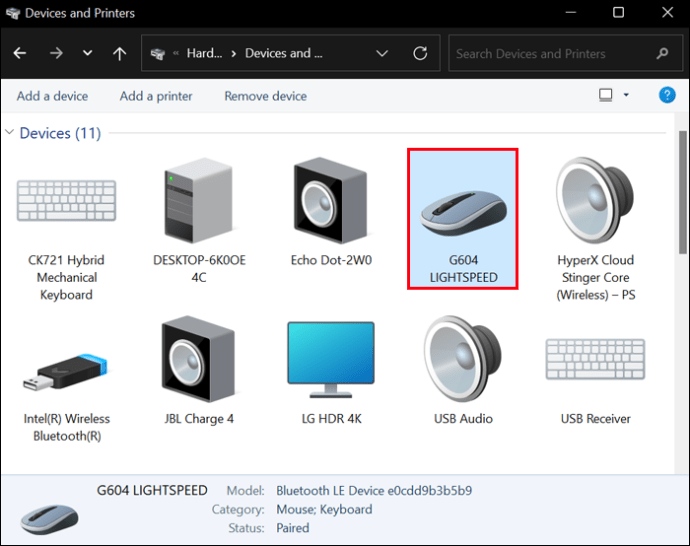Click the Devices (11) group header text
690x546 pixels.
[60, 133]
